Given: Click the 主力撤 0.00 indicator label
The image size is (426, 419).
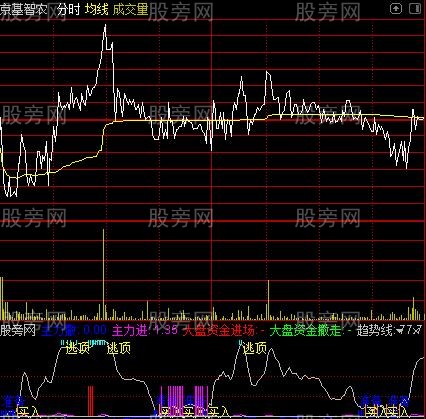Looking at the screenshot, I should point(74,330).
